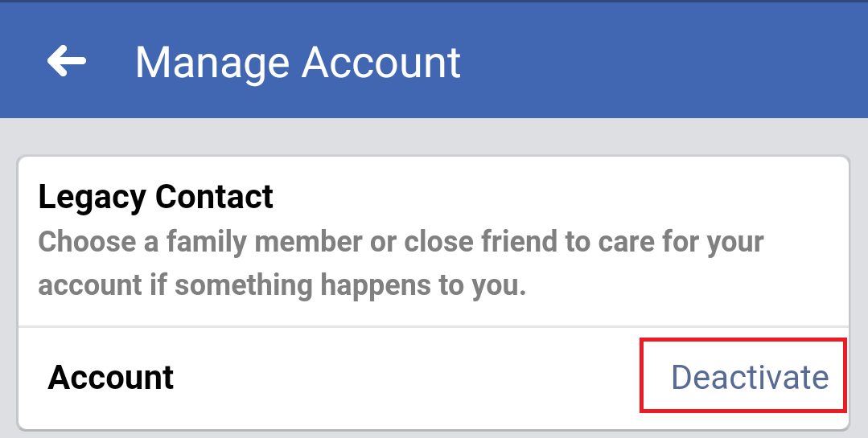Return to the previous screen via arrow
Image resolution: width=868 pixels, height=438 pixels.
pyautogui.click(x=67, y=61)
